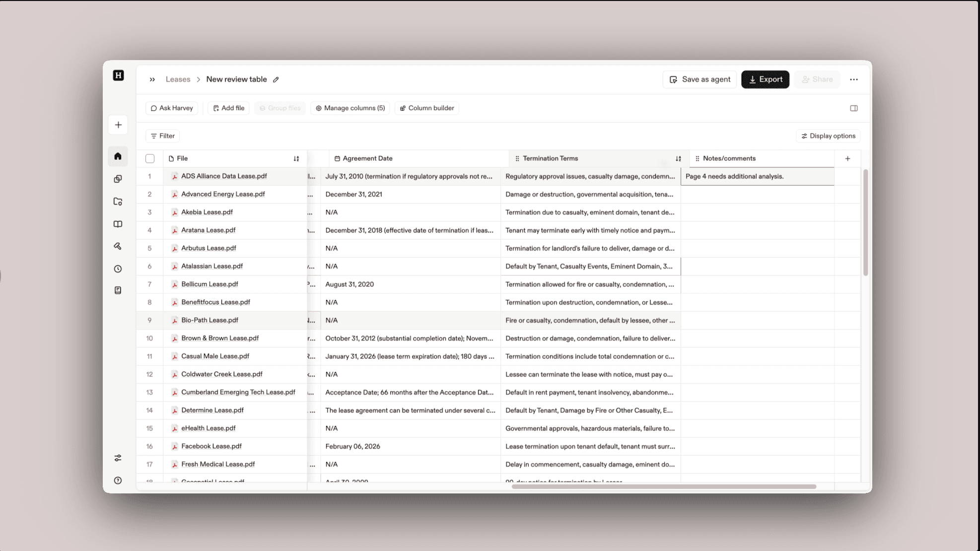Sort by the File column sort arrows
The image size is (980, 551).
(296, 159)
